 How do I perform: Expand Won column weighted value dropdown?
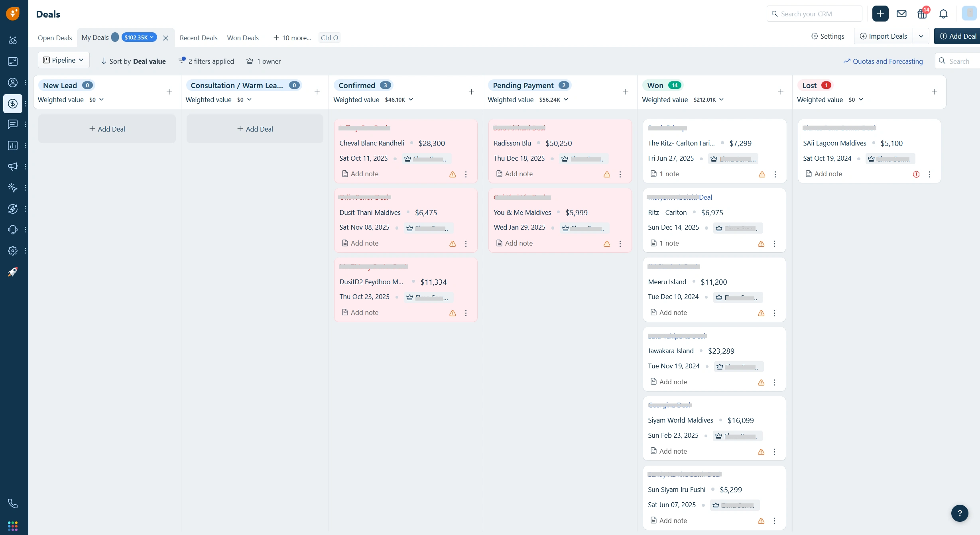(722, 100)
